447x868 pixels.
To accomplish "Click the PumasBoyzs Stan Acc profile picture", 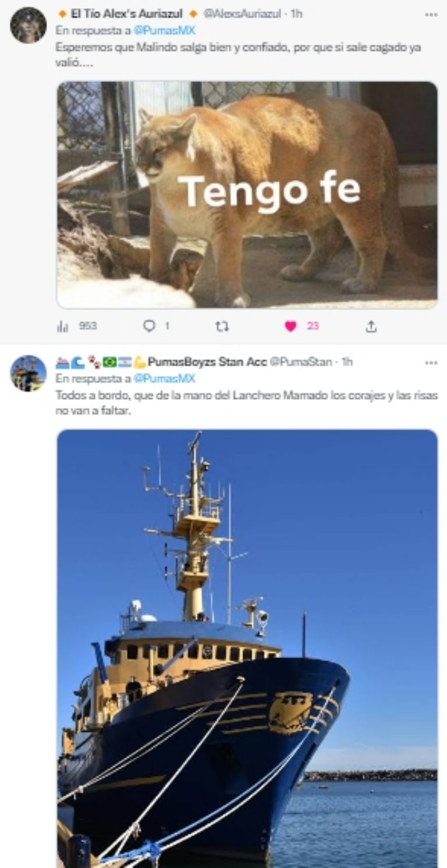I will (28, 373).
